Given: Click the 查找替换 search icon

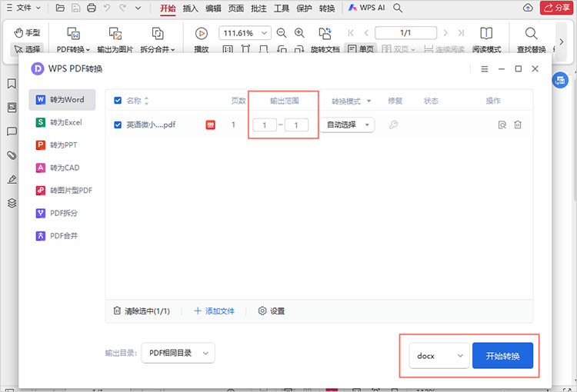Looking at the screenshot, I should point(531,34).
